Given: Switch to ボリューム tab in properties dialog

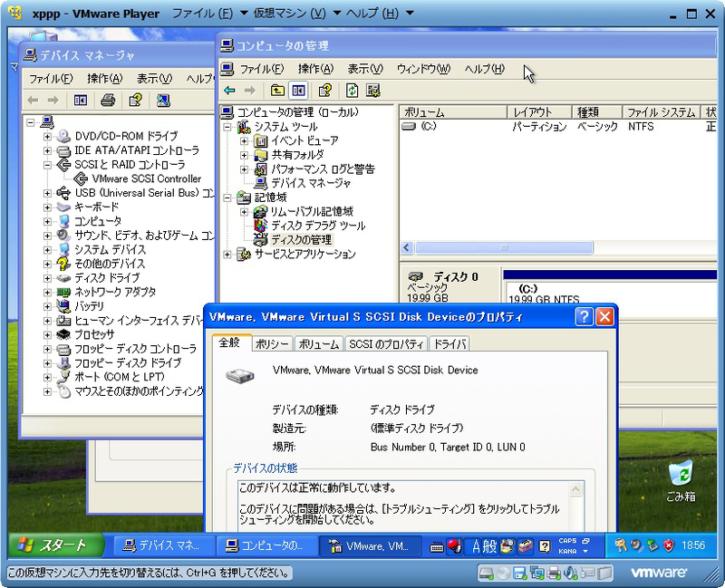Looking at the screenshot, I should 319,344.
